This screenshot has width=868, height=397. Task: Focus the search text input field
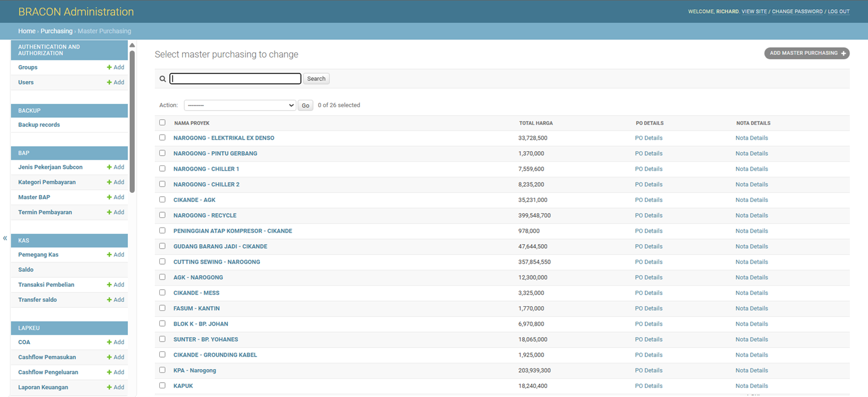click(x=235, y=79)
